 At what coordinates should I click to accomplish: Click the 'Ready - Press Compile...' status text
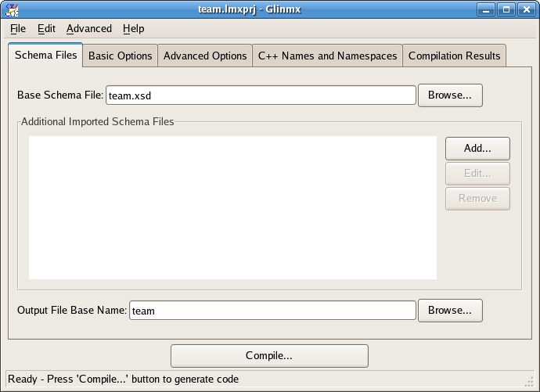tap(124, 379)
